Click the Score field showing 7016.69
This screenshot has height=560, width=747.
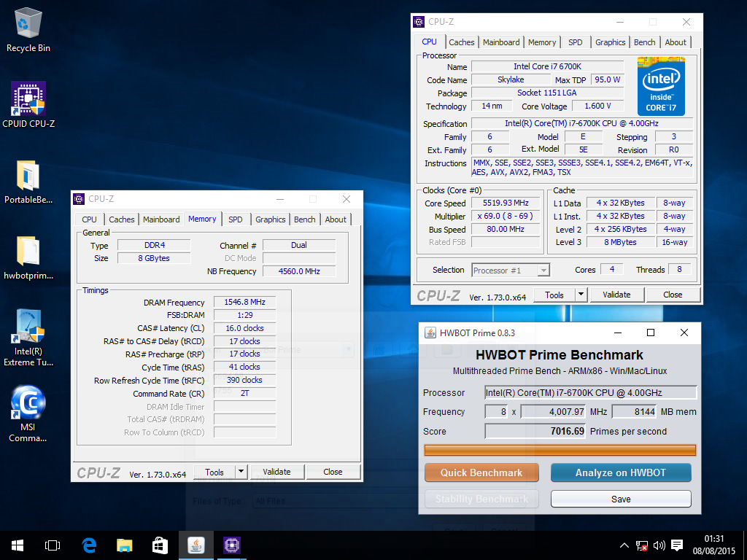[x=536, y=432]
